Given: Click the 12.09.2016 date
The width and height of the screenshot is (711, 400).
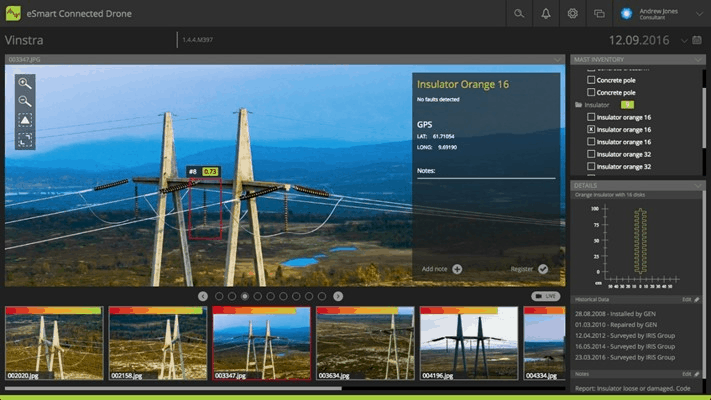Looking at the screenshot, I should [639, 40].
